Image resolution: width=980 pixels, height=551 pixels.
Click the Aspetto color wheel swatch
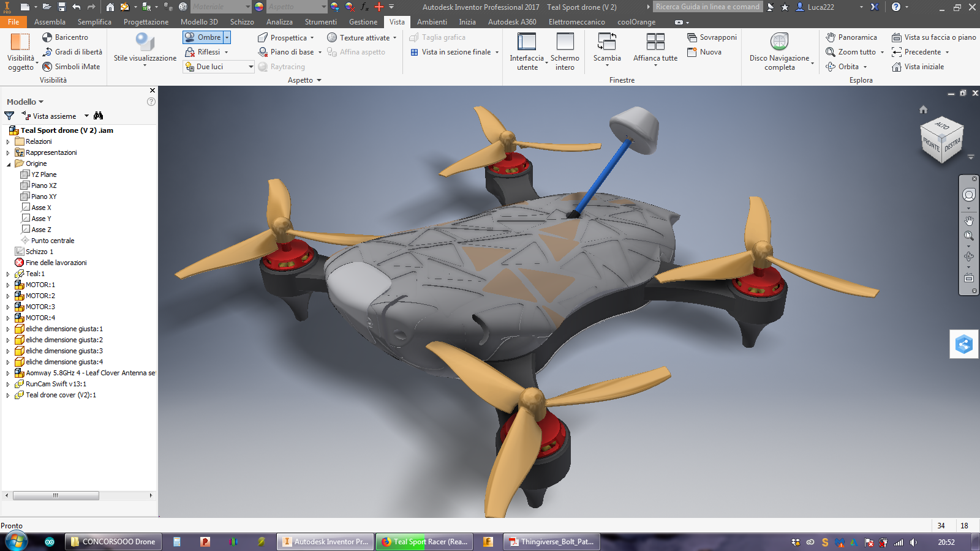click(259, 7)
